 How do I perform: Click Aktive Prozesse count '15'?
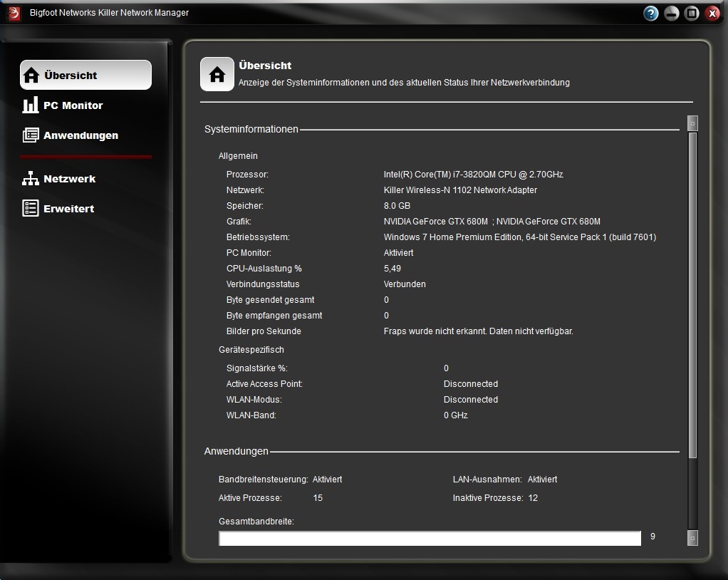(318, 498)
